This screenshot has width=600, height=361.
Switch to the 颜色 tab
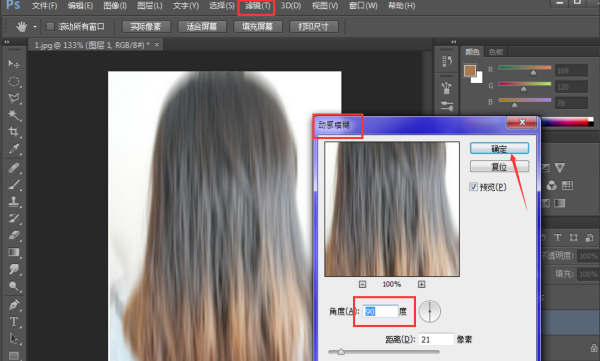472,52
